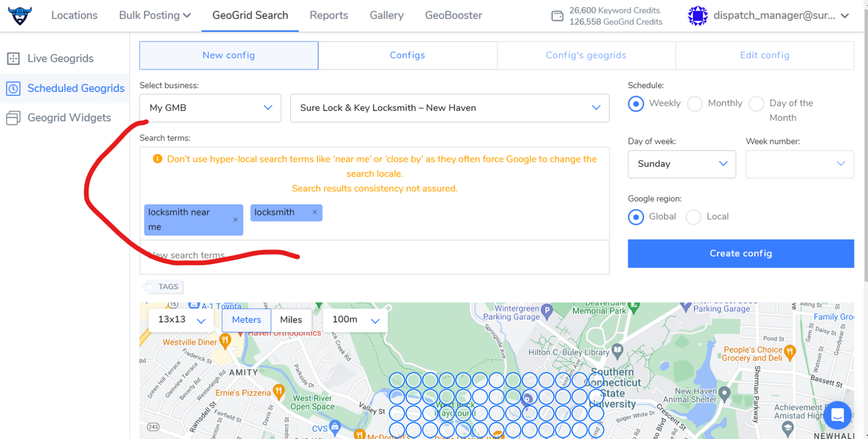The image size is (868, 439).
Task: Click the bull logo icon
Action: [x=20, y=16]
